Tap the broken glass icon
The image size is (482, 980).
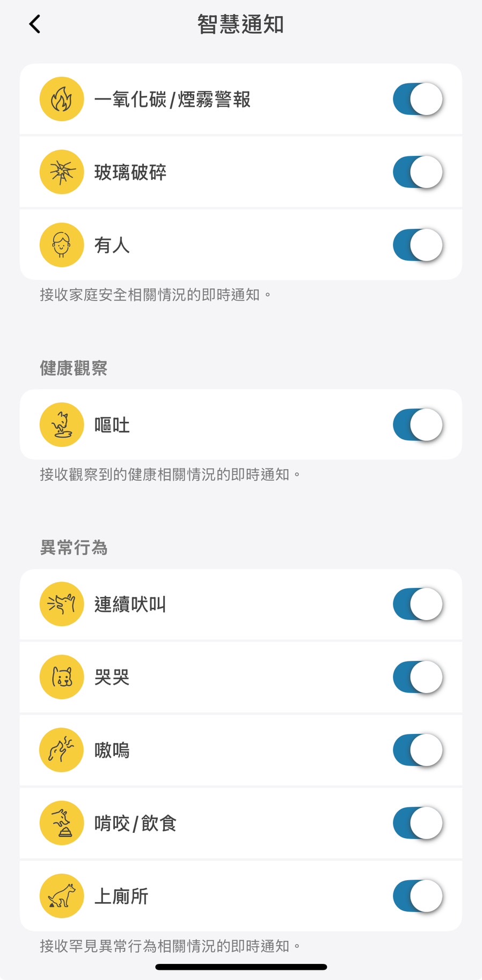point(62,172)
